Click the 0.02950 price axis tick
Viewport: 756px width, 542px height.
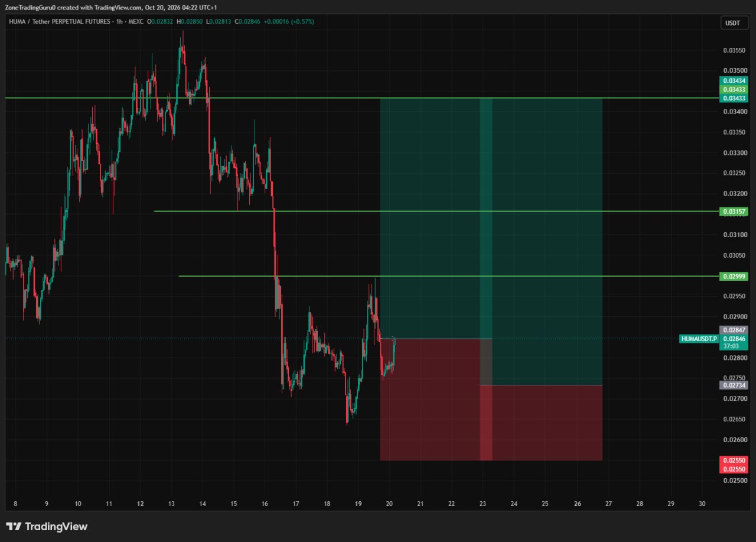(x=734, y=296)
